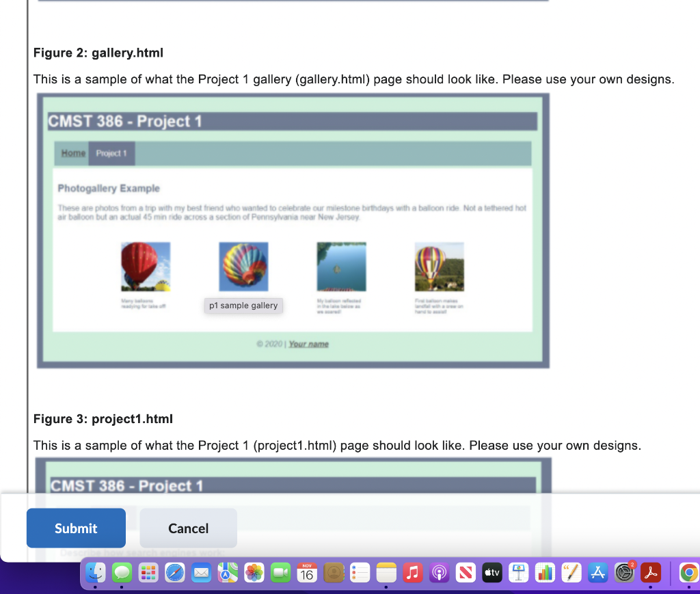The height and width of the screenshot is (594, 700).
Task: Open the Numbers spreadsheet app
Action: coord(545,573)
